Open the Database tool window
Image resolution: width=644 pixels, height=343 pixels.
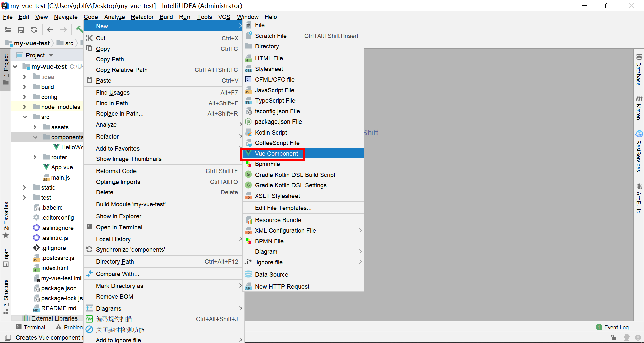(639, 69)
